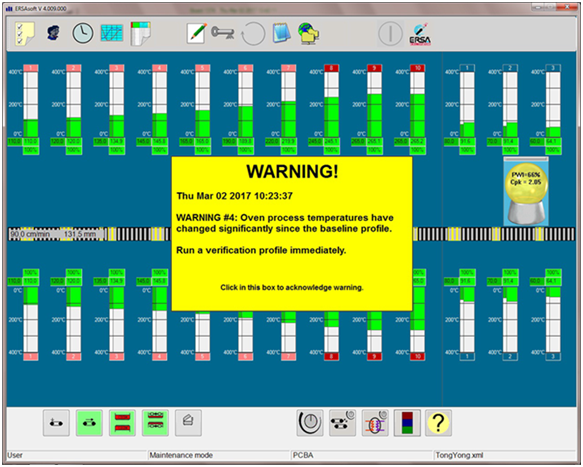Click the key access icon
The height and width of the screenshot is (467, 583).
click(x=223, y=33)
